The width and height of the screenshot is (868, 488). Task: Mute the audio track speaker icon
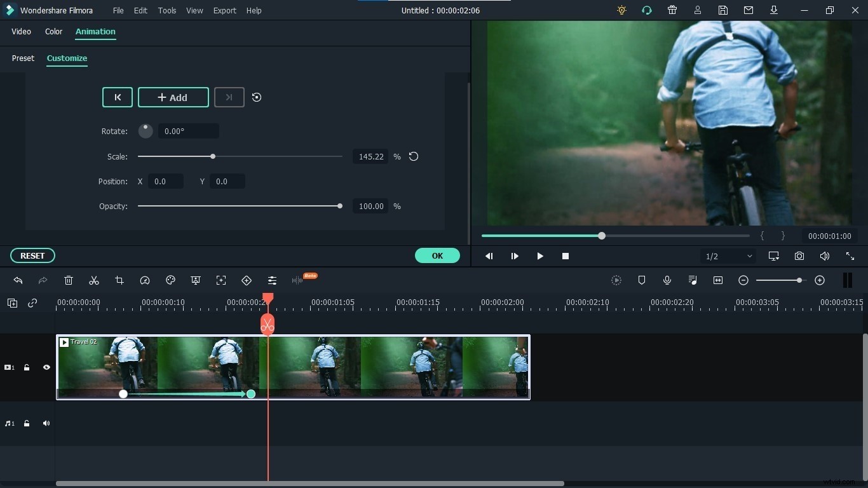[46, 424]
